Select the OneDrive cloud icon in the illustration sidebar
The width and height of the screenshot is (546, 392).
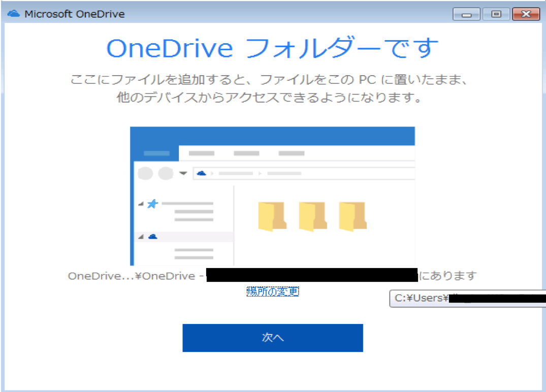154,236
